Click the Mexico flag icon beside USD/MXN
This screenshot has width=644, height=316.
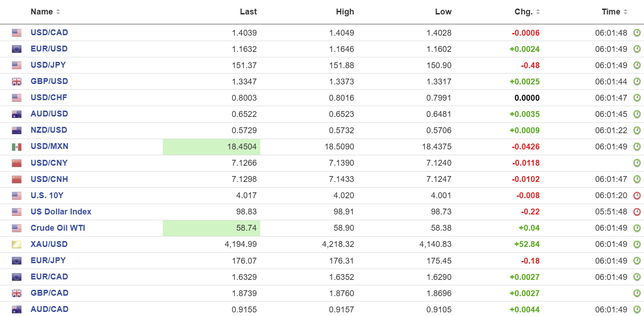[x=17, y=147]
